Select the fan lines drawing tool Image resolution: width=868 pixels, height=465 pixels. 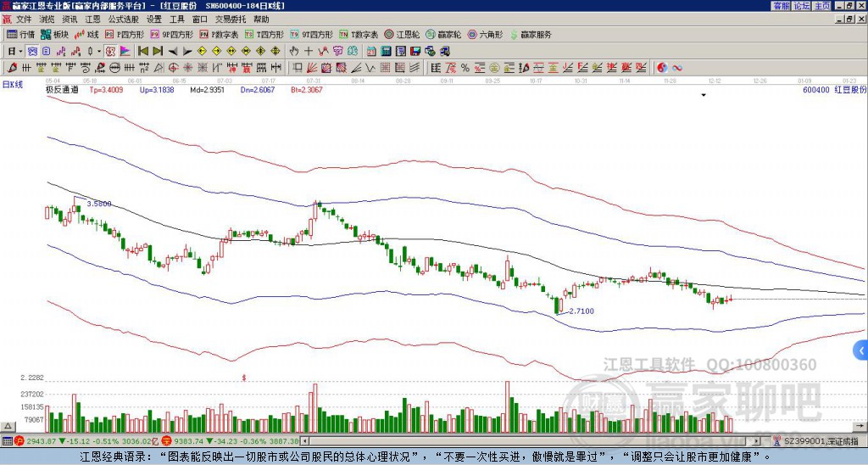[312, 68]
